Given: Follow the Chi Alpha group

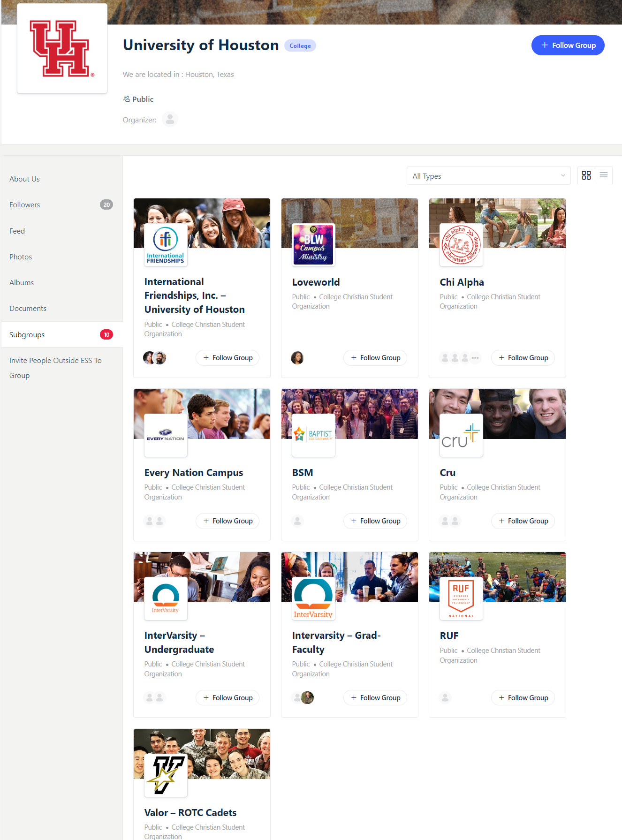Looking at the screenshot, I should click(x=523, y=358).
